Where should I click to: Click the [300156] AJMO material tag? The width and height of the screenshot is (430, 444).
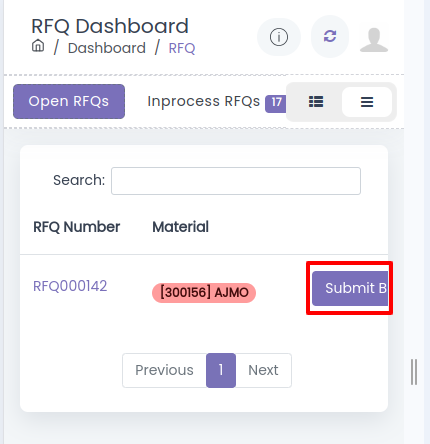tap(204, 293)
